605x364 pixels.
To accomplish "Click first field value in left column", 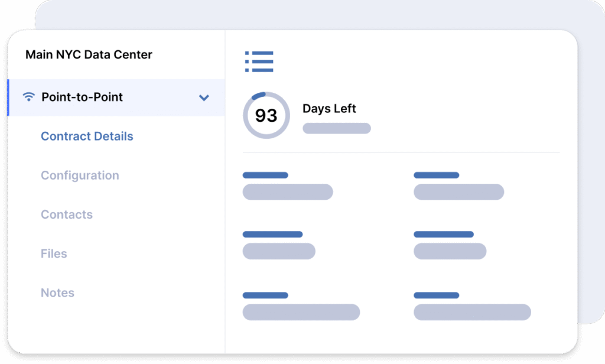I will 288,192.
